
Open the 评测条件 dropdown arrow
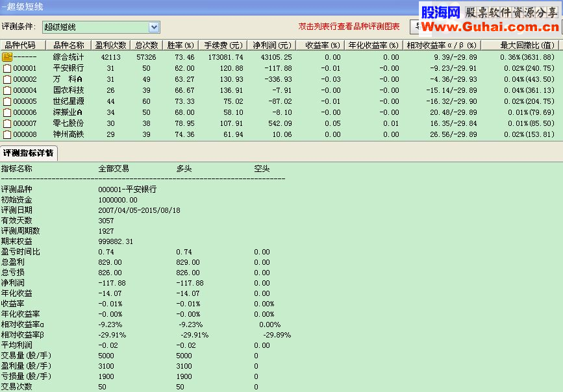154,27
